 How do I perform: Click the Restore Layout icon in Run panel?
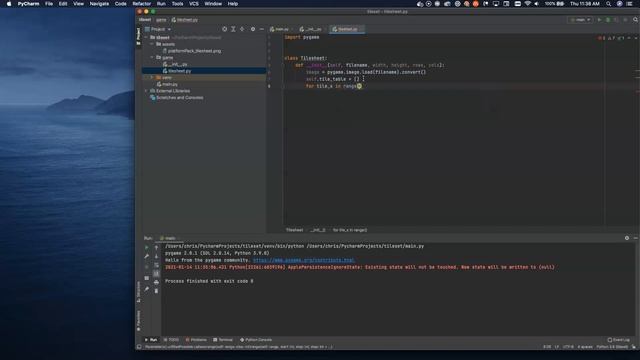pyautogui.click(x=147, y=278)
